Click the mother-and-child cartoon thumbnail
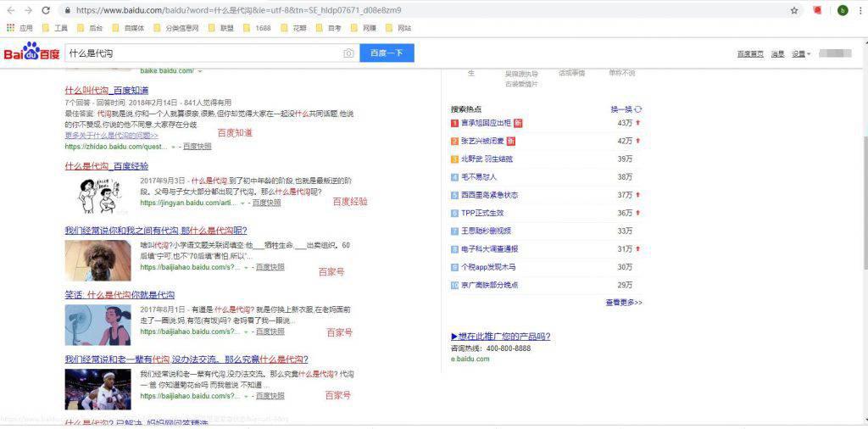The image size is (868, 429). click(98, 195)
